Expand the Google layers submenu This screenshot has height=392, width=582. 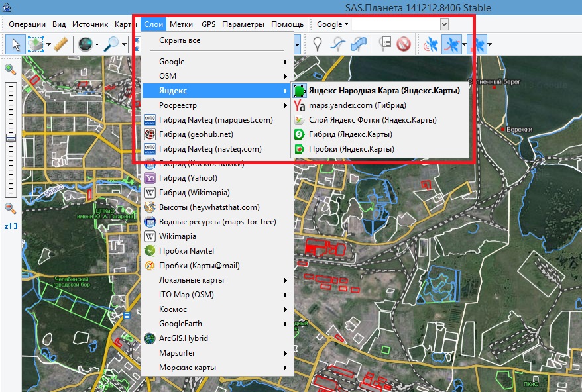[x=217, y=62]
